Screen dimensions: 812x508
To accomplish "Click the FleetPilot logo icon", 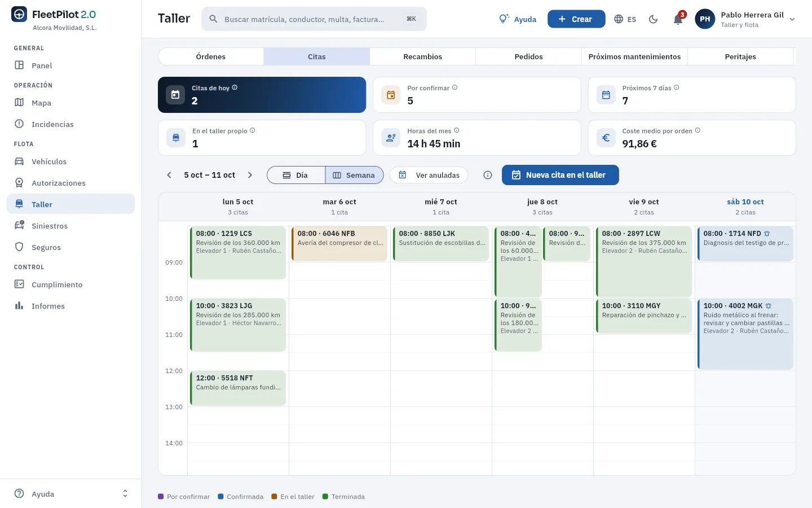I will coord(19,15).
